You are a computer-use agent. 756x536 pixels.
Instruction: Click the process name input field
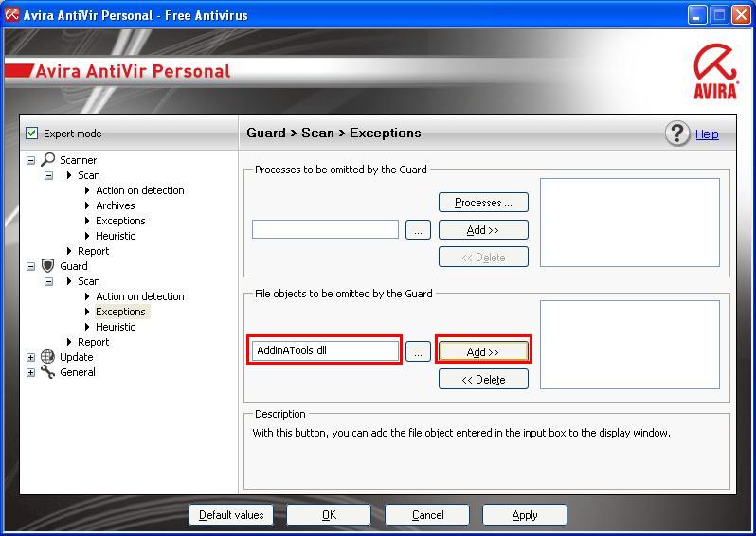pos(326,229)
